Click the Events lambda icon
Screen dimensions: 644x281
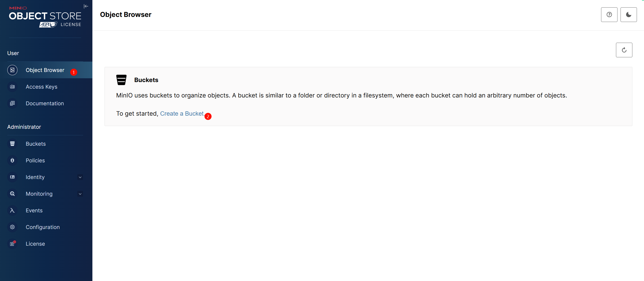(x=12, y=211)
